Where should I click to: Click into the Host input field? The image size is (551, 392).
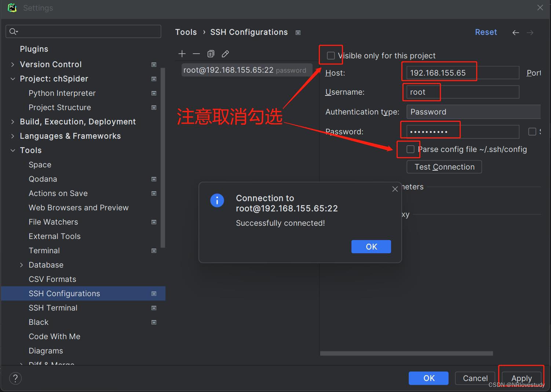pyautogui.click(x=460, y=72)
